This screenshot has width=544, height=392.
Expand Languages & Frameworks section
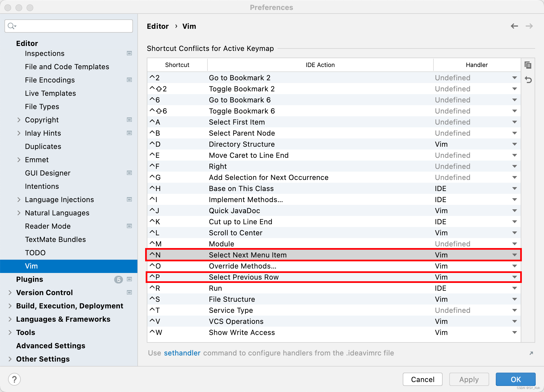[10, 319]
